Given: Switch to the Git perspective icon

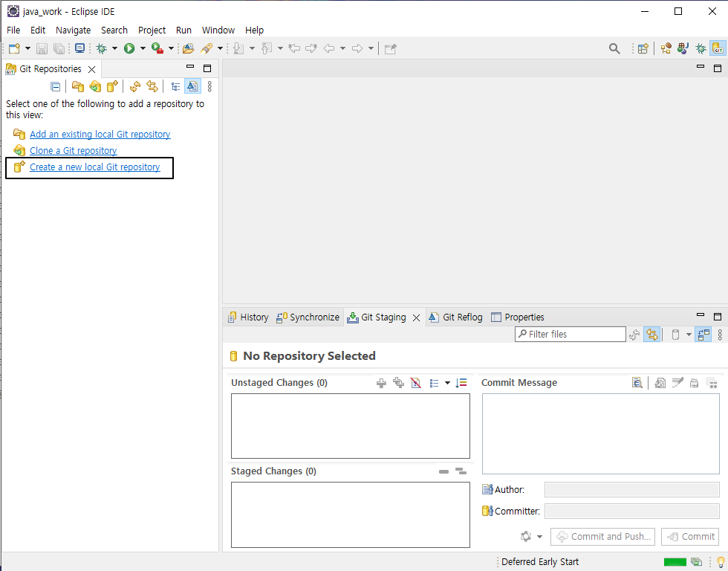Looking at the screenshot, I should pos(718,48).
